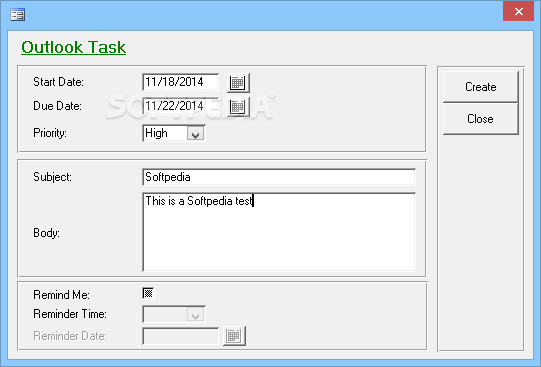This screenshot has height=367, width=541.
Task: Click inside the Body text area
Action: (x=279, y=232)
